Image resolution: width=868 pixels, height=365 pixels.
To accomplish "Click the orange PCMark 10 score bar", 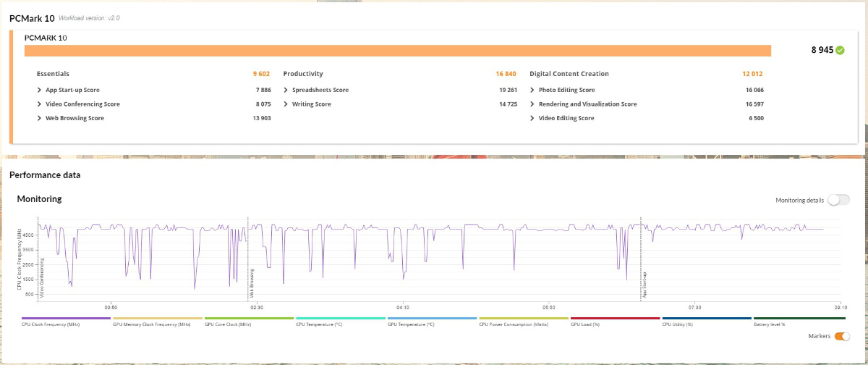I will tap(398, 51).
